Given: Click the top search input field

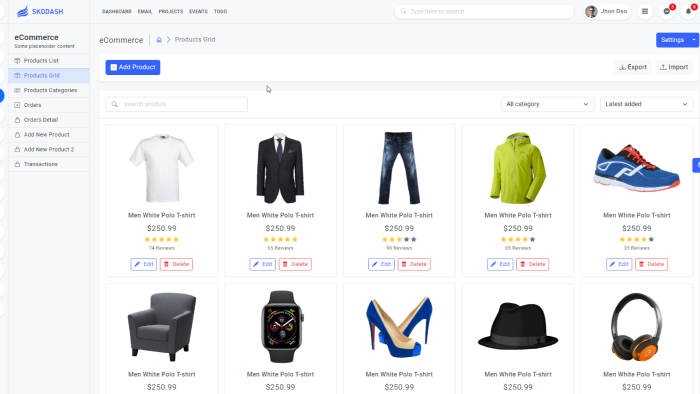Looking at the screenshot, I should click(484, 12).
